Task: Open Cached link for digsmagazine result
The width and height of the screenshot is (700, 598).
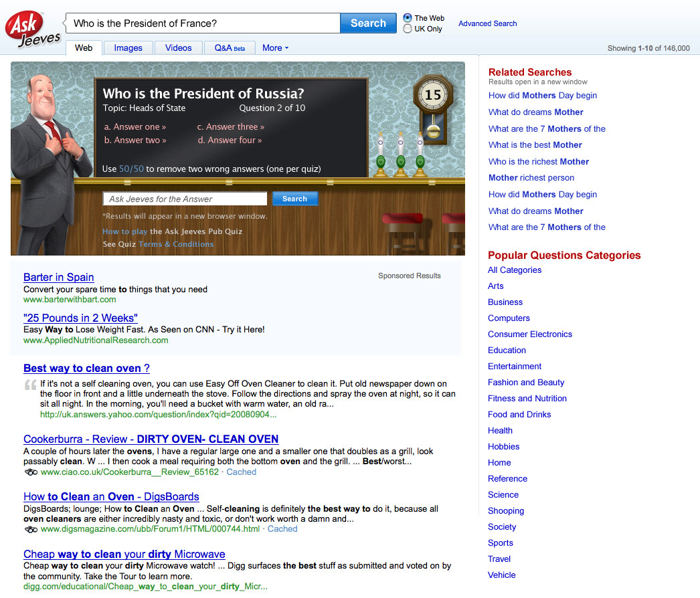Action: pyautogui.click(x=282, y=529)
